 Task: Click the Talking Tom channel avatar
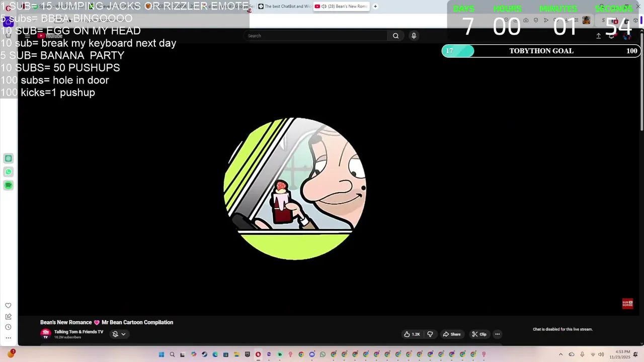(x=46, y=333)
